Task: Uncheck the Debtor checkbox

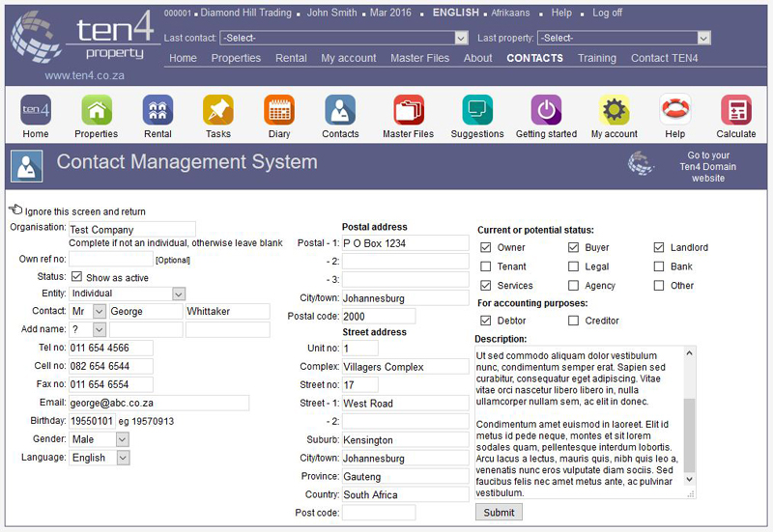Action: pos(486,321)
